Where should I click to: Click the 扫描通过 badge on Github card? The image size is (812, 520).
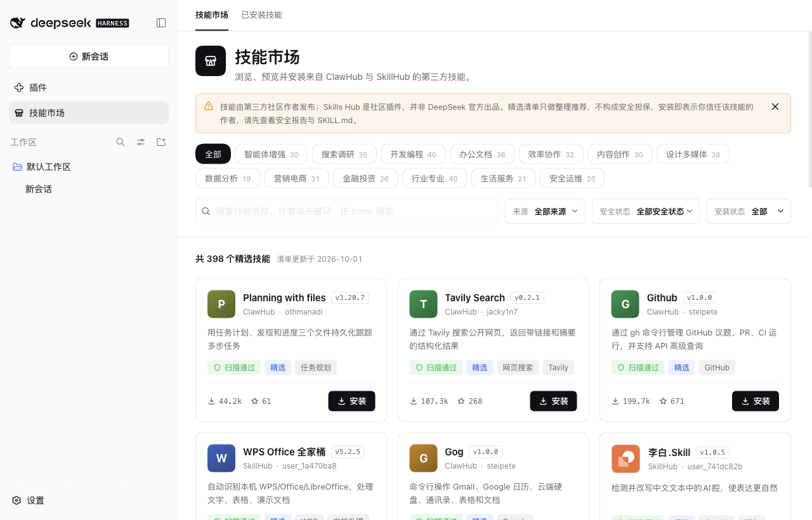pos(638,367)
